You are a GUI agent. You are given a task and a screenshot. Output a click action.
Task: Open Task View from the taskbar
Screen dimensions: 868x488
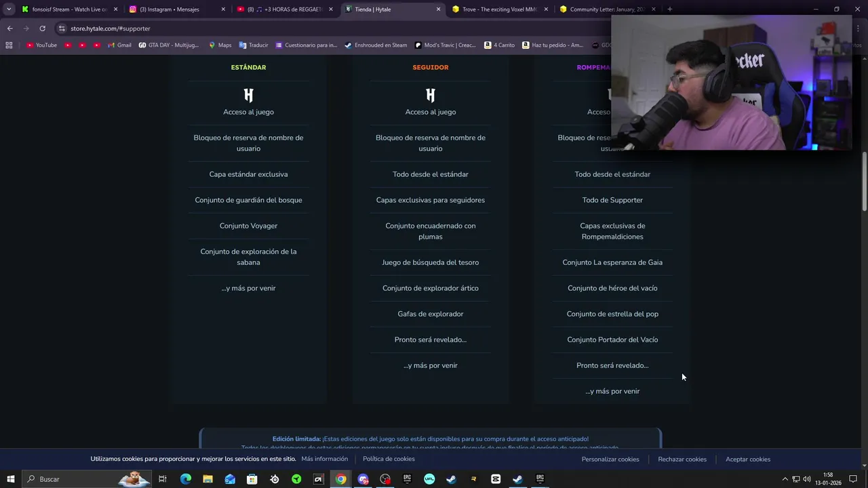tap(163, 479)
